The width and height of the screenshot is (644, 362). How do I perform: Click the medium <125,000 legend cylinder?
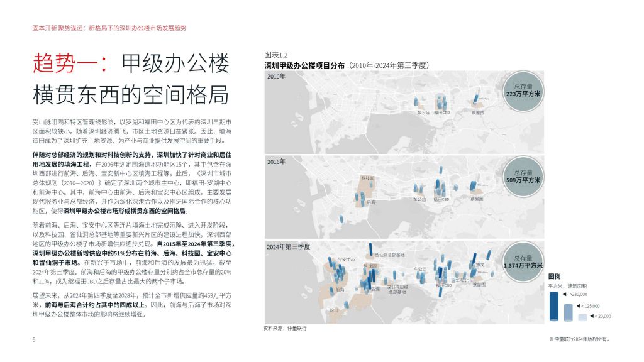pos(569,310)
